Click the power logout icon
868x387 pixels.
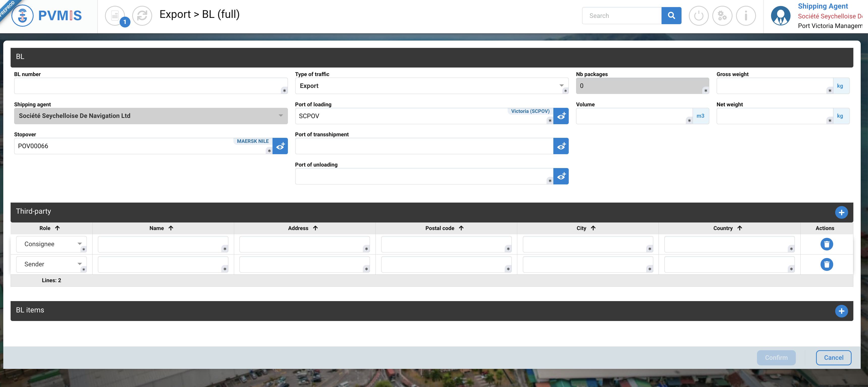[x=698, y=15]
